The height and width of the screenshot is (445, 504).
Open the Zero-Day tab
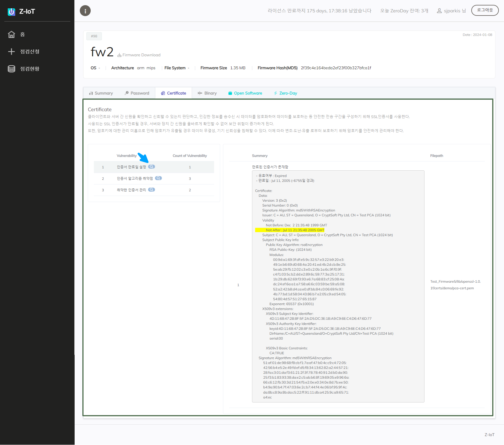point(285,93)
